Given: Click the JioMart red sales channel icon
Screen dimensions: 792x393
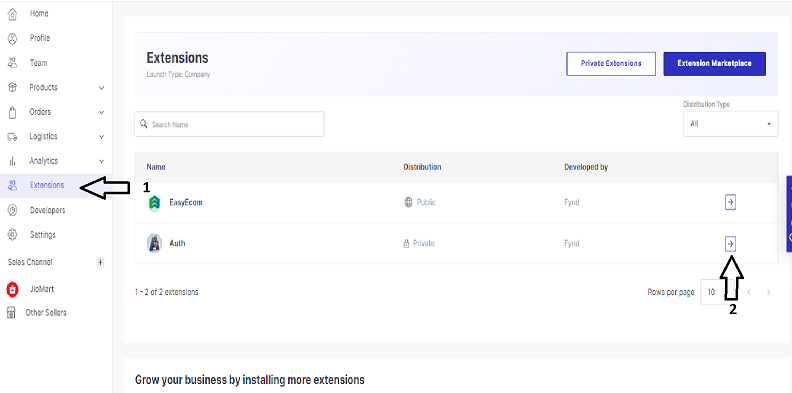Looking at the screenshot, I should click(12, 289).
